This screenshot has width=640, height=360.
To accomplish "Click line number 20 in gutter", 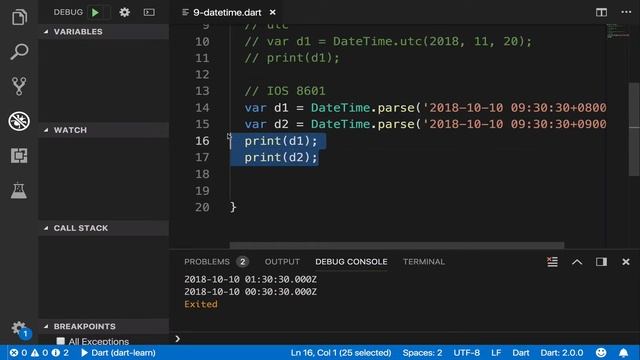I will point(202,207).
